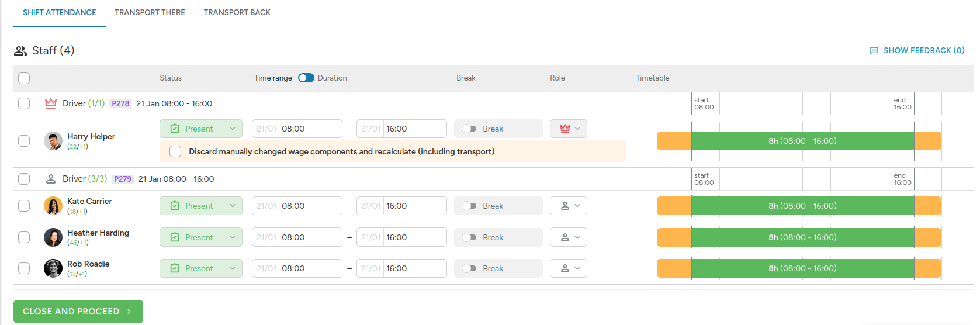
Task: Click Rob Roadie's name
Action: pyautogui.click(x=88, y=264)
